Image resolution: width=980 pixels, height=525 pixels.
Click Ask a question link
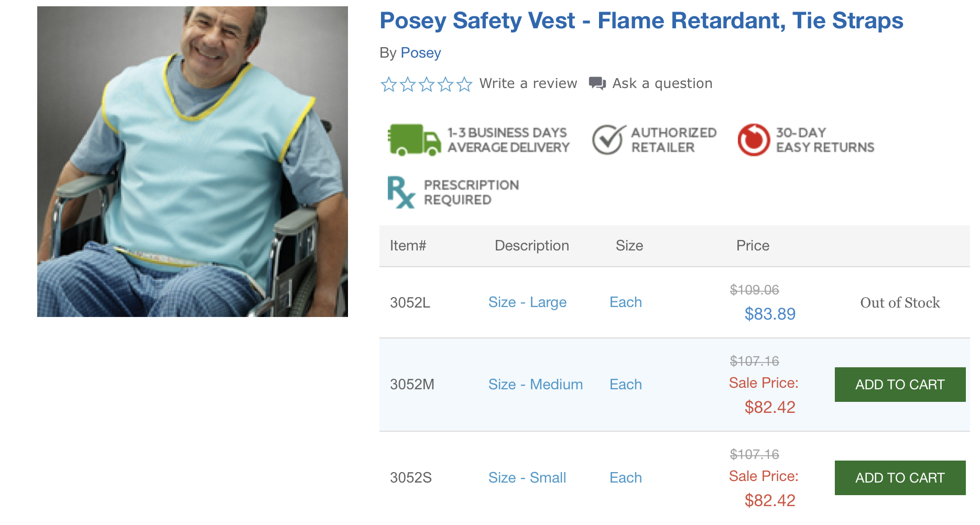coord(662,83)
